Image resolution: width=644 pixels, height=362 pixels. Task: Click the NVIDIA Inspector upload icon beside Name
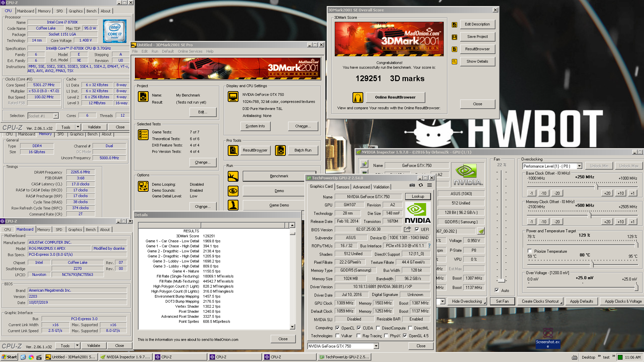pyautogui.click(x=364, y=164)
